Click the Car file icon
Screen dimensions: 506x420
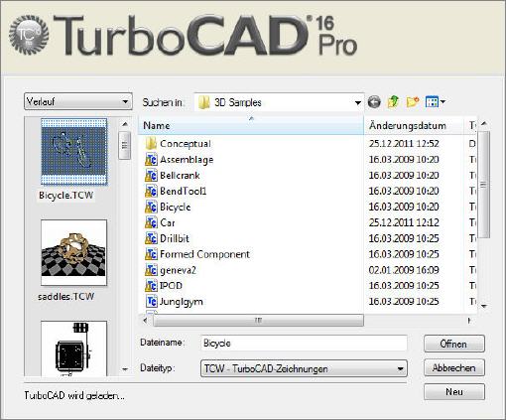[151, 222]
